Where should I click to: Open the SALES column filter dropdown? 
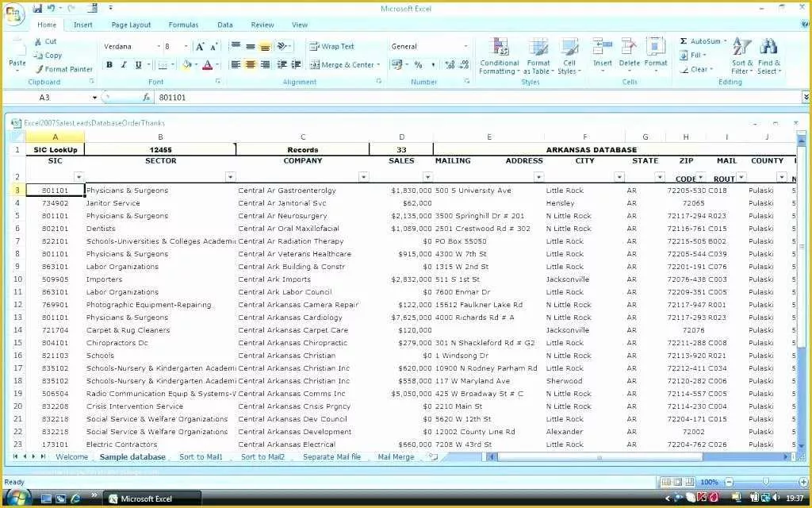tap(427, 177)
